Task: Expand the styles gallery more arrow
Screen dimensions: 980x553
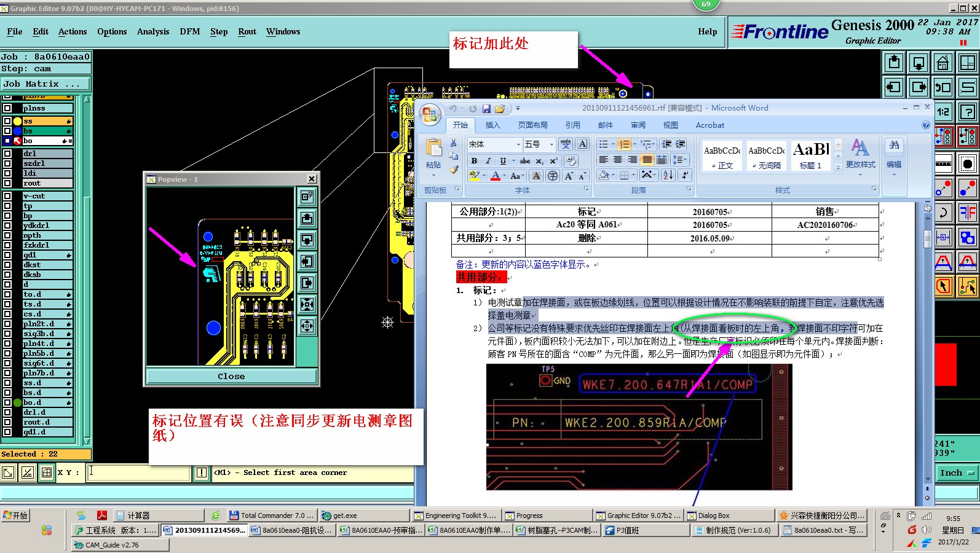Action: click(x=838, y=167)
